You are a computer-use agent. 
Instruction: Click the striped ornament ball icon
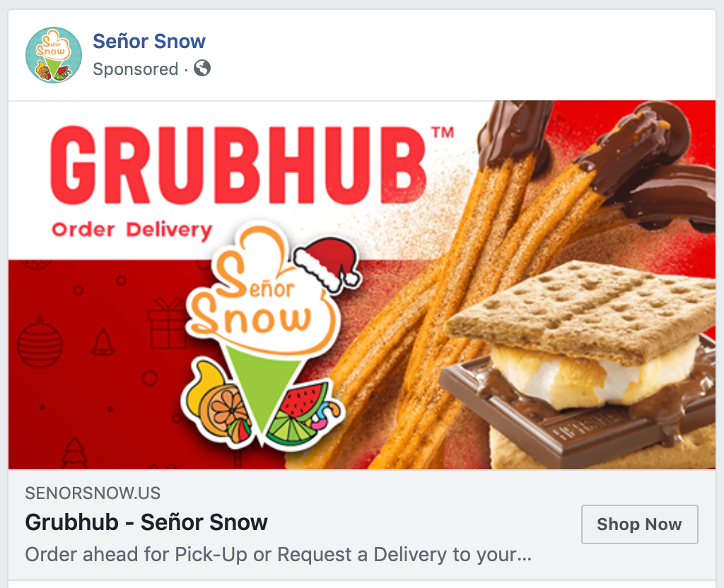point(40,343)
